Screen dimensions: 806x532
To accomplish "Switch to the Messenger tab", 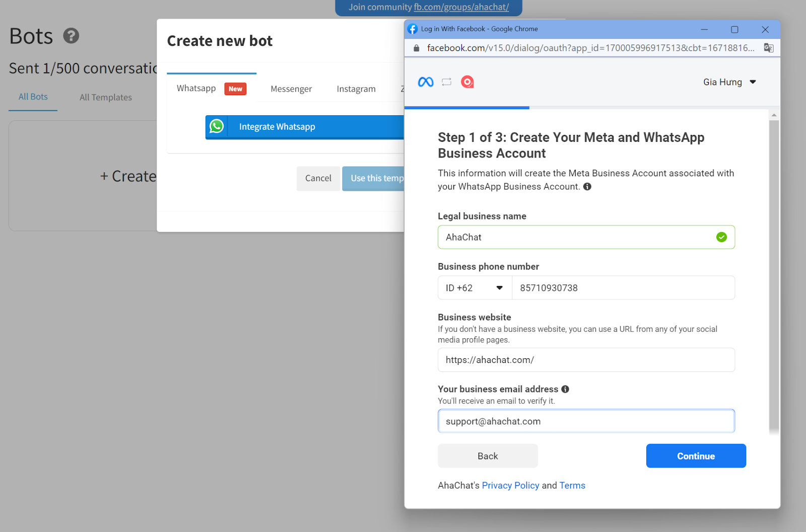I will pos(291,89).
